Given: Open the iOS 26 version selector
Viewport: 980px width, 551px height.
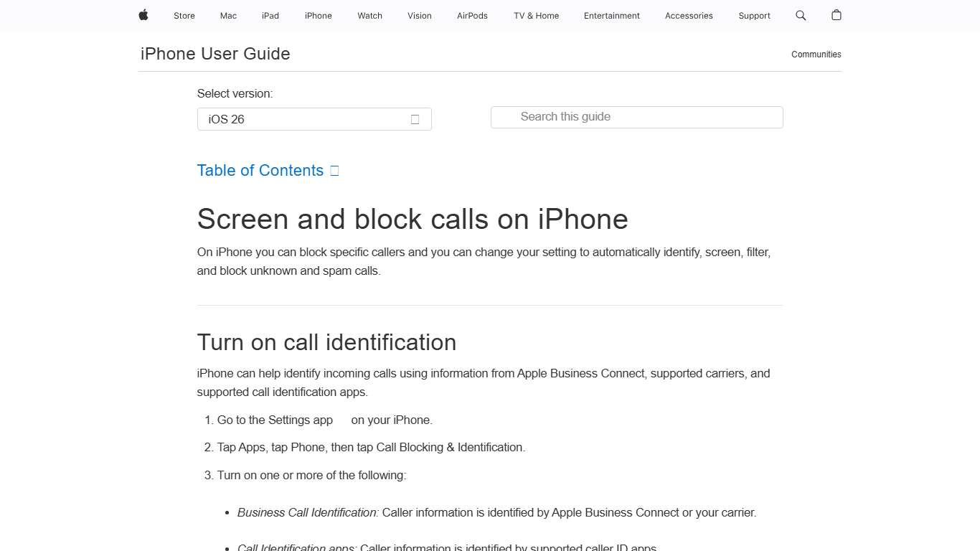Looking at the screenshot, I should click(314, 119).
